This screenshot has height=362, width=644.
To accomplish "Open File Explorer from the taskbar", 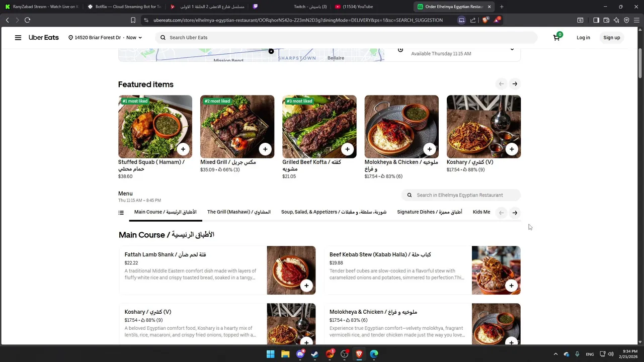I will 285,354.
